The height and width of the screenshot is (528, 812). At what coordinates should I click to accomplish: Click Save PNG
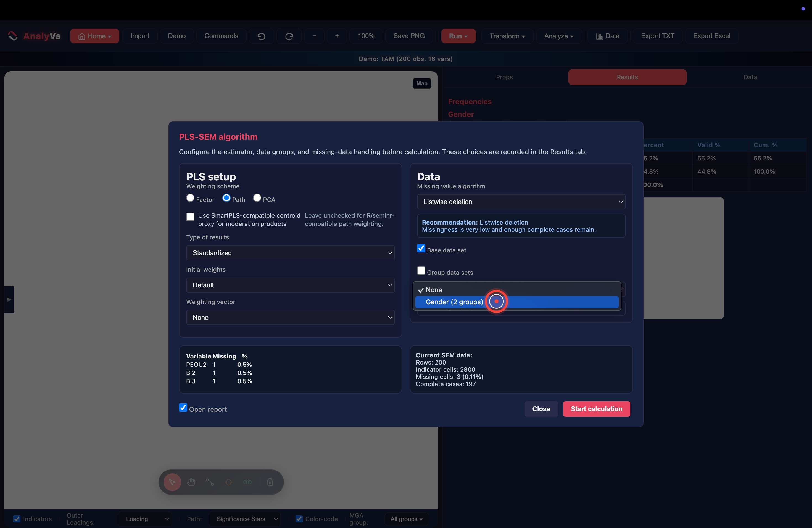(x=409, y=36)
